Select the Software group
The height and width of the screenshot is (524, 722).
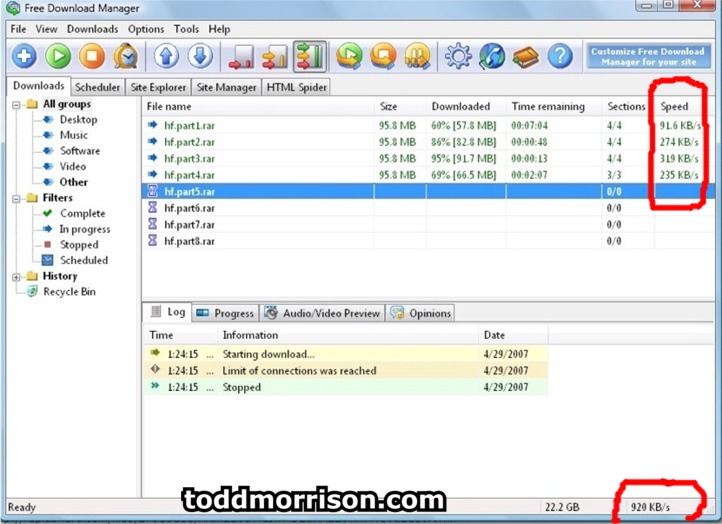pyautogui.click(x=80, y=151)
